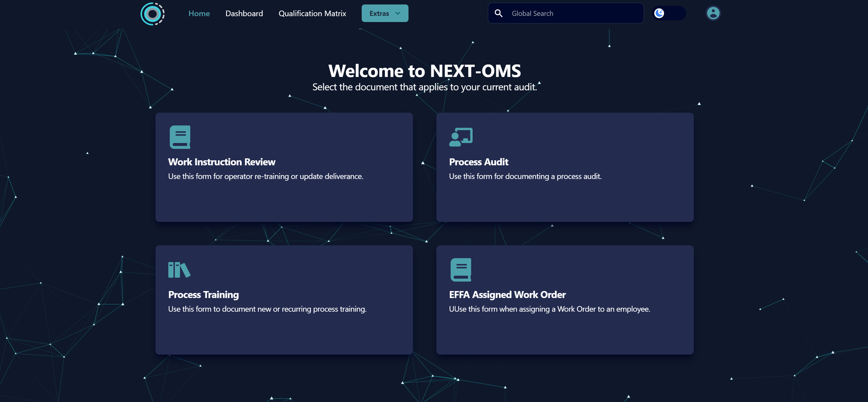Toggle the dark mode theme switch
The image size is (868, 402).
tap(669, 13)
